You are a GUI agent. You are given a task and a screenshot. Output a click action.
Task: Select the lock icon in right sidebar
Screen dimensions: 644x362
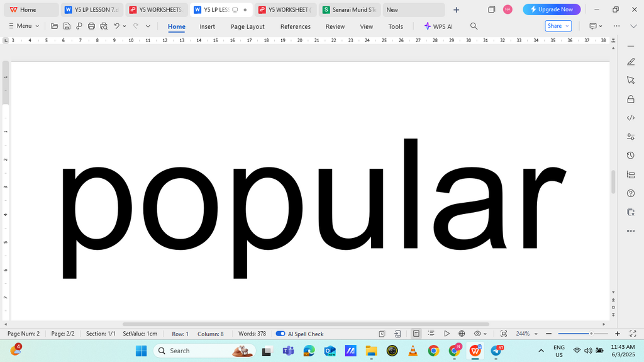631,99
